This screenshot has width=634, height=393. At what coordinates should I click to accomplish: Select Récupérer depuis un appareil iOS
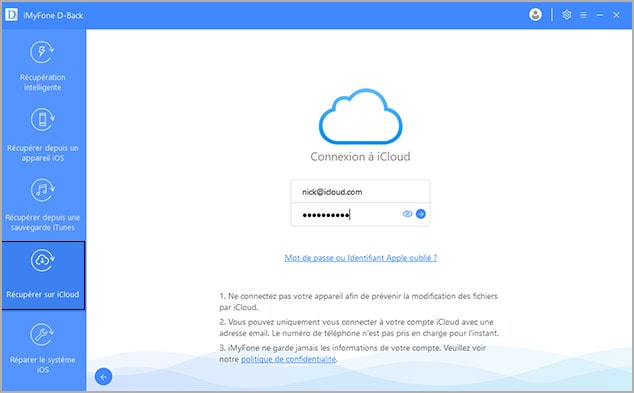[x=42, y=135]
